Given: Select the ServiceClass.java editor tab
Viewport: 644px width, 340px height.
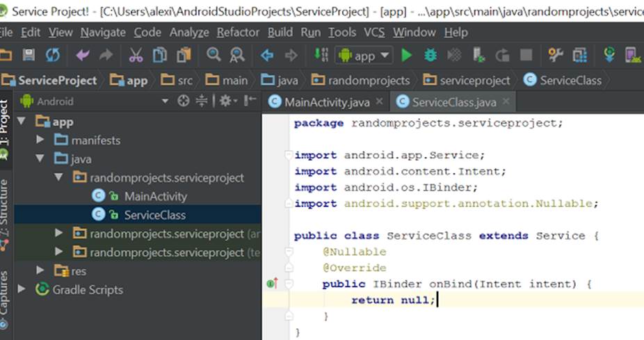Looking at the screenshot, I should pos(453,102).
